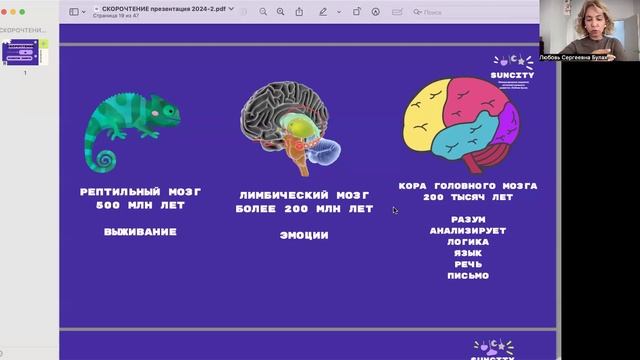Click the SUNCITY logo on slide
This screenshot has width=640, height=360.
point(513,72)
